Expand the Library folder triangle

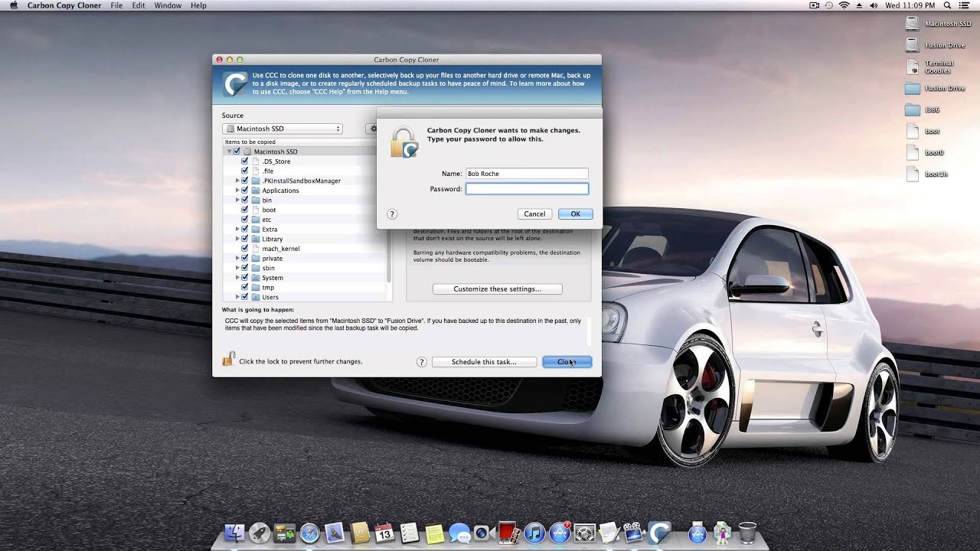tap(237, 239)
